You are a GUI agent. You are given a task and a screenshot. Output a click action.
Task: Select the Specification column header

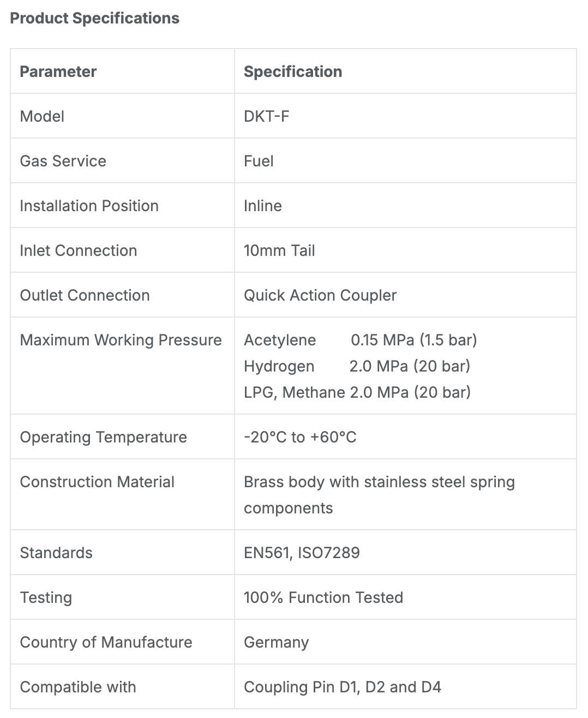point(293,71)
